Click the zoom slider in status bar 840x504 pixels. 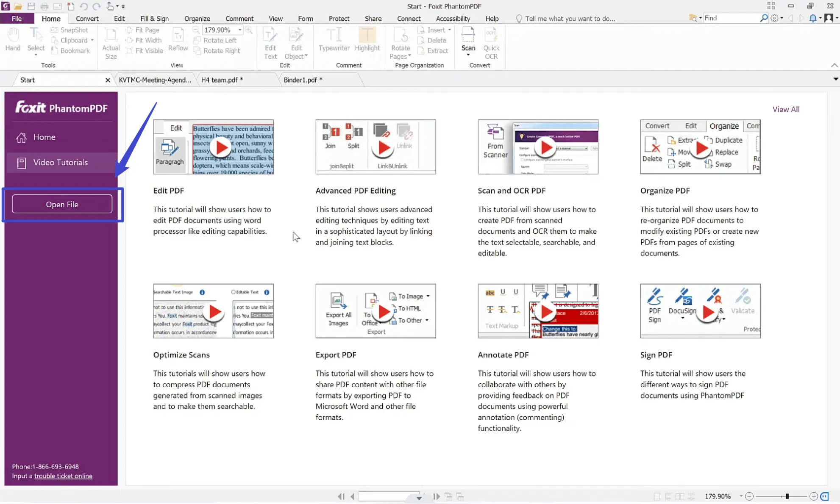[787, 496]
